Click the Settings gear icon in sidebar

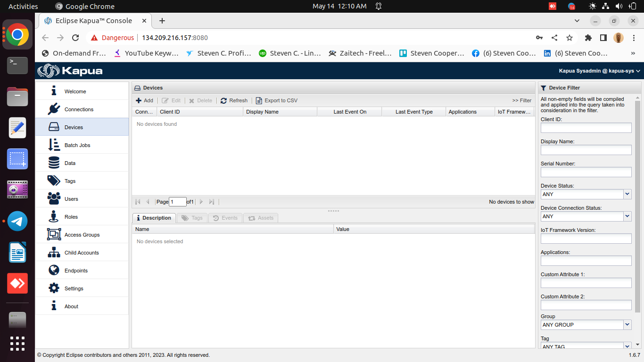point(54,288)
